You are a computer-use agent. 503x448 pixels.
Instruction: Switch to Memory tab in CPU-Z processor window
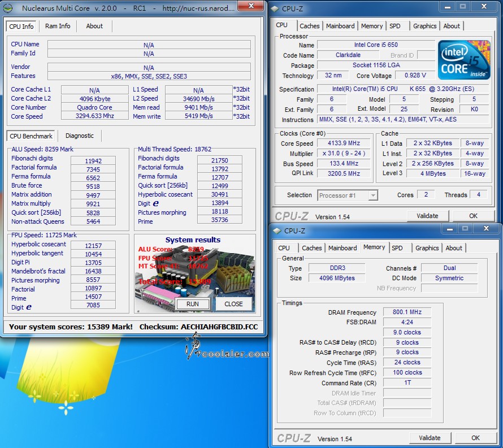372,26
